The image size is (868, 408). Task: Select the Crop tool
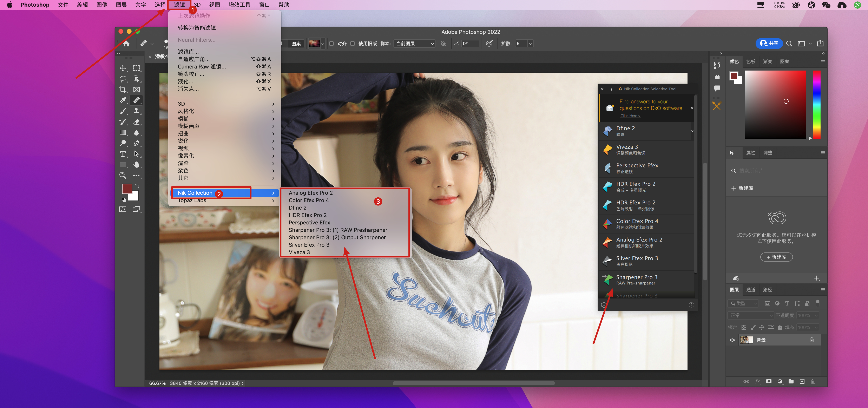(x=123, y=90)
